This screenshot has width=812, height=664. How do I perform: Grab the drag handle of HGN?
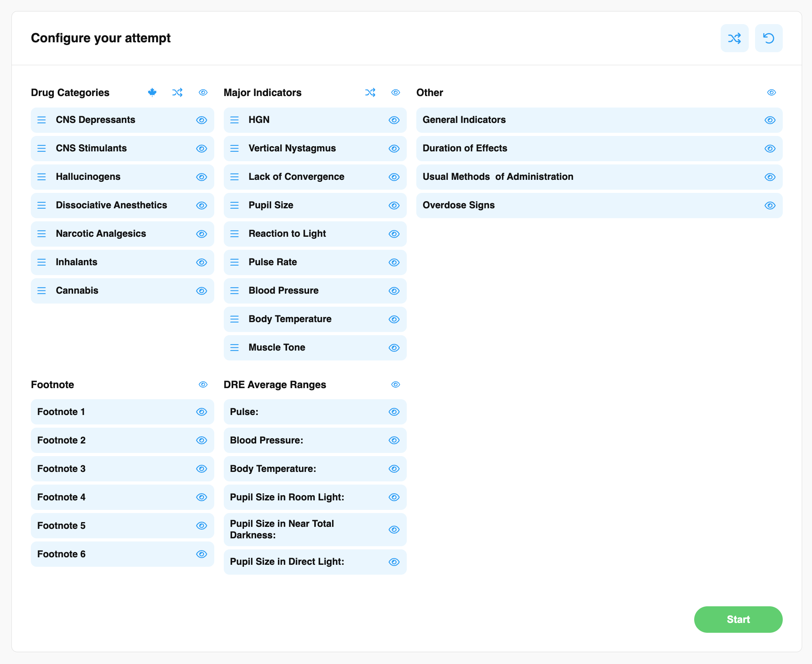point(234,120)
